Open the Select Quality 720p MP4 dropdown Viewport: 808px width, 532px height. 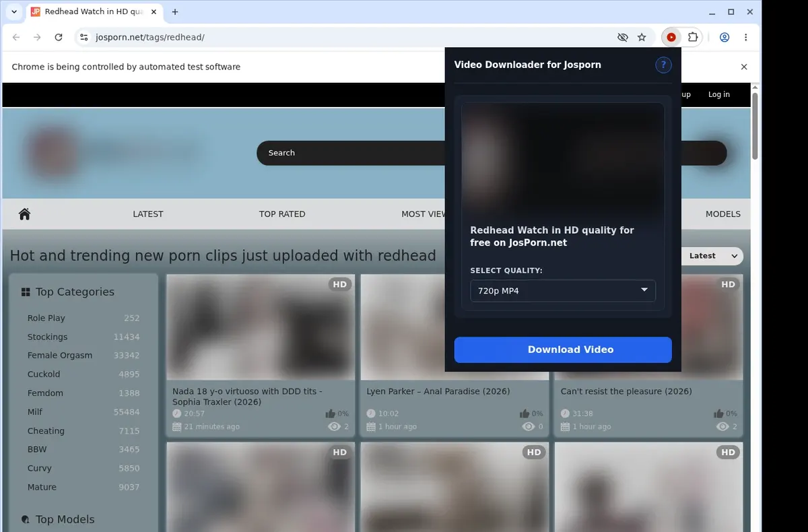(563, 291)
